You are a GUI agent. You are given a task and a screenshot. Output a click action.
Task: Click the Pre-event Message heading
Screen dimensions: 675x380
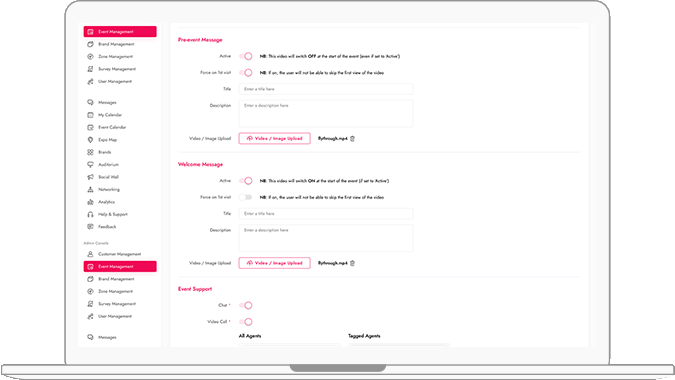click(200, 40)
